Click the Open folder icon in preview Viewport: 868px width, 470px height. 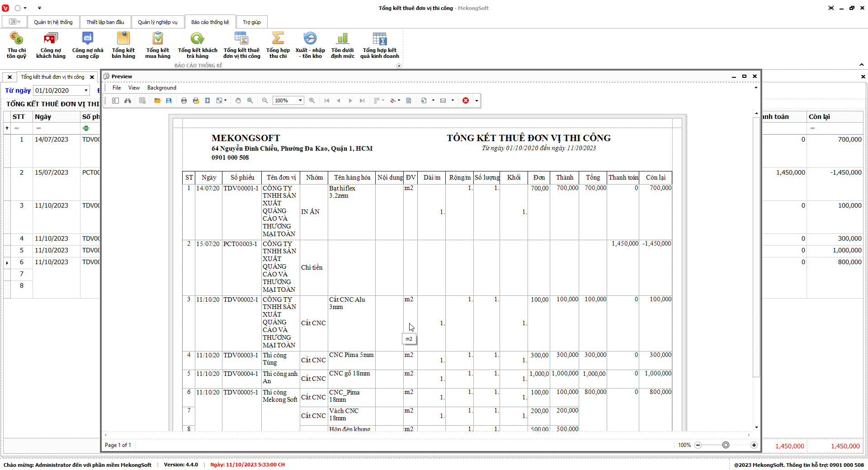coord(157,100)
